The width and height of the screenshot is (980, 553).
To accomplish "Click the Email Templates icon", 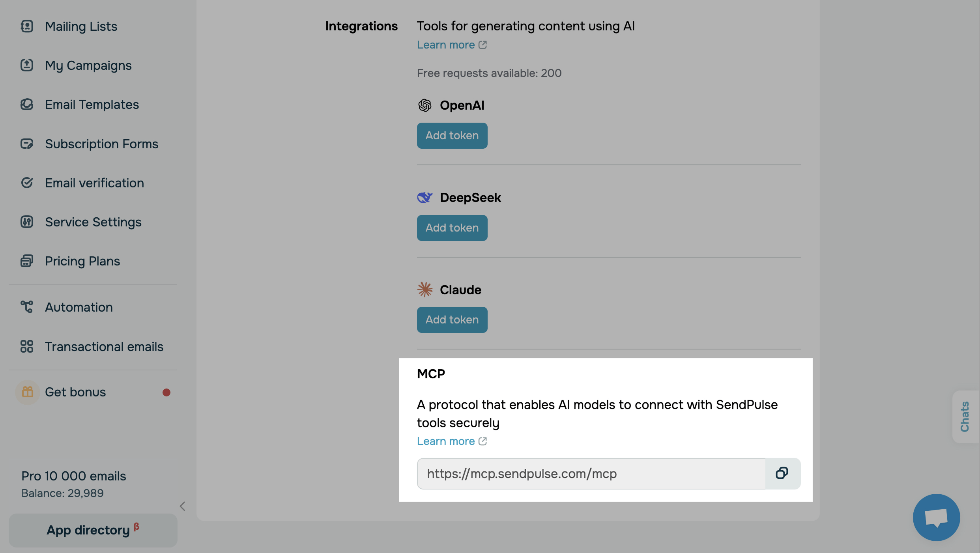I will click(27, 105).
